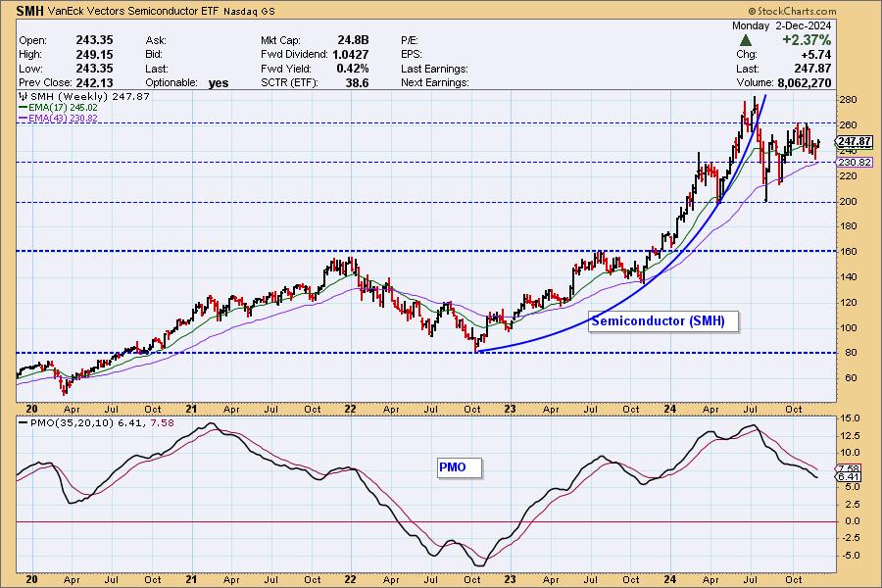Click the 160 price axis label
This screenshot has width=882, height=588.
click(848, 252)
